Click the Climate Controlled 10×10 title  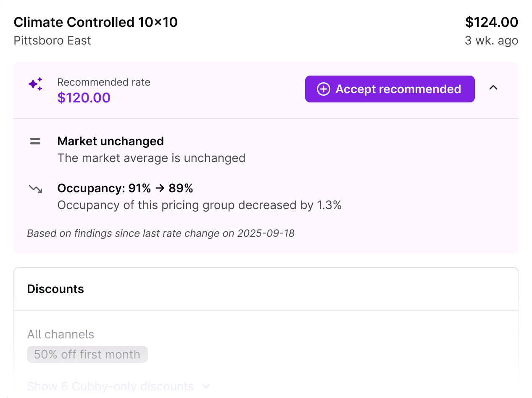point(96,22)
